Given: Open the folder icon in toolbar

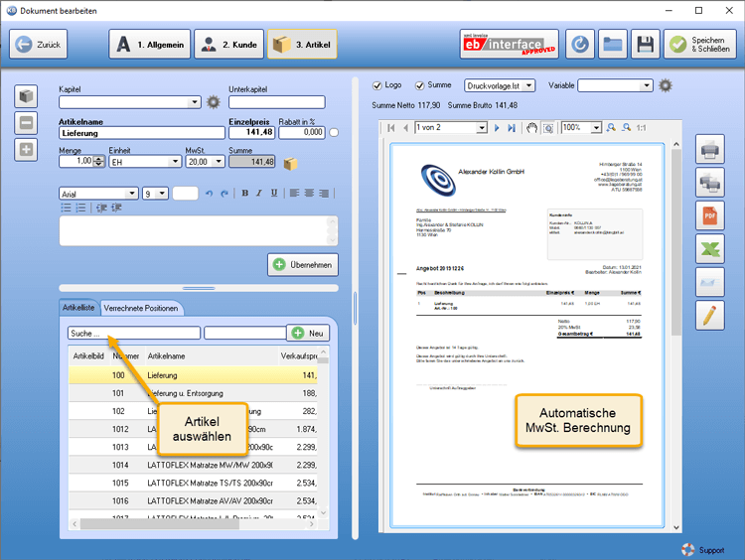Looking at the screenshot, I should (613, 44).
